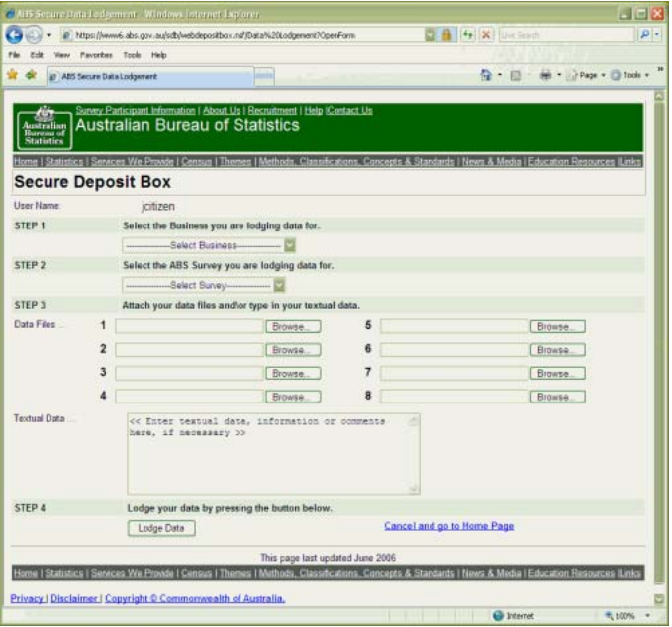Click inside the Textual Data text area
Image resolution: width=672 pixels, height=627 pixels.
(273, 454)
